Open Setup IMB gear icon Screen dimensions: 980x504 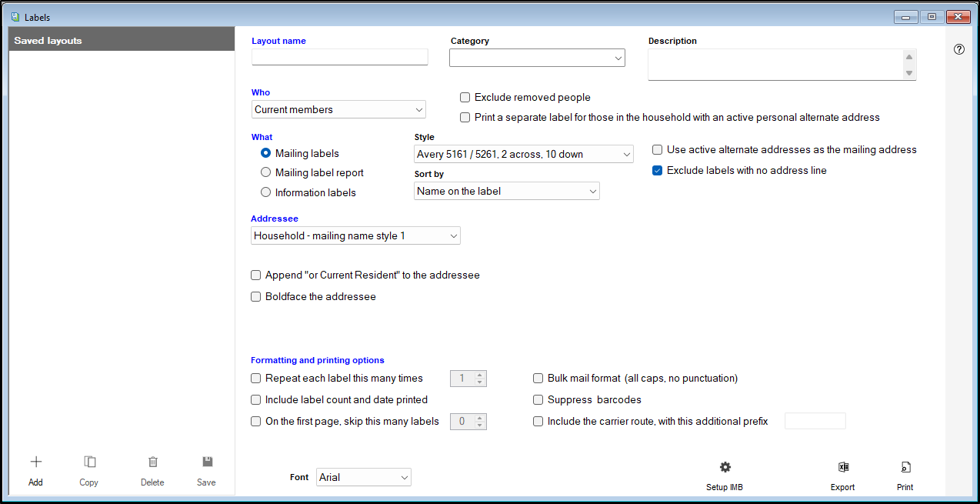[x=725, y=468]
